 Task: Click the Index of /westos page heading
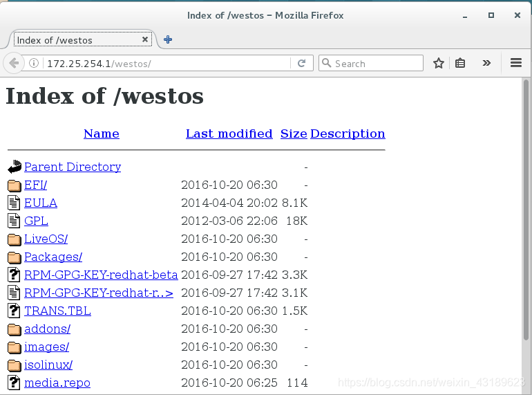(104, 96)
